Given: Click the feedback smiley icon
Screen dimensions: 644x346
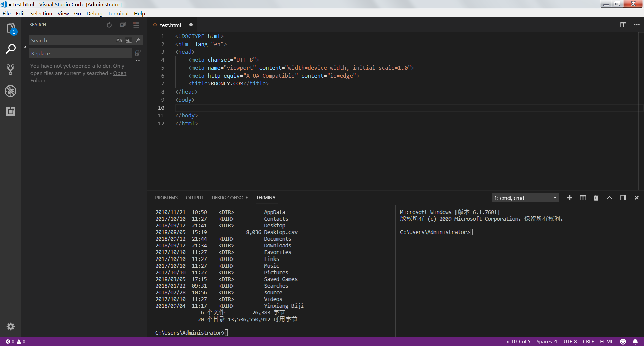Looking at the screenshot, I should pyautogui.click(x=623, y=342).
